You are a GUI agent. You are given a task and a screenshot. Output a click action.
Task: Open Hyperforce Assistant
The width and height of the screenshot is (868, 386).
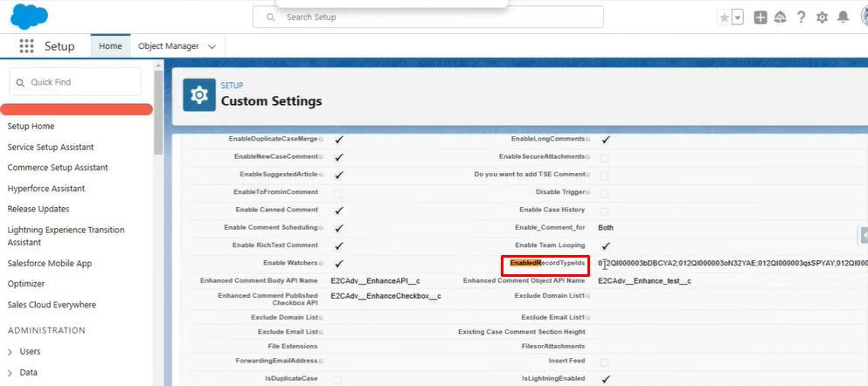46,189
